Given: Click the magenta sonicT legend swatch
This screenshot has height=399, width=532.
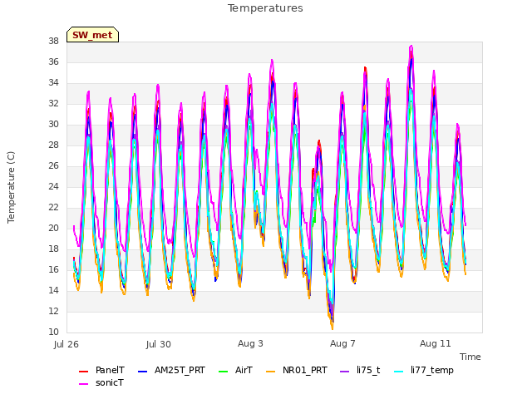Looking at the screenshot, I should point(83,384).
